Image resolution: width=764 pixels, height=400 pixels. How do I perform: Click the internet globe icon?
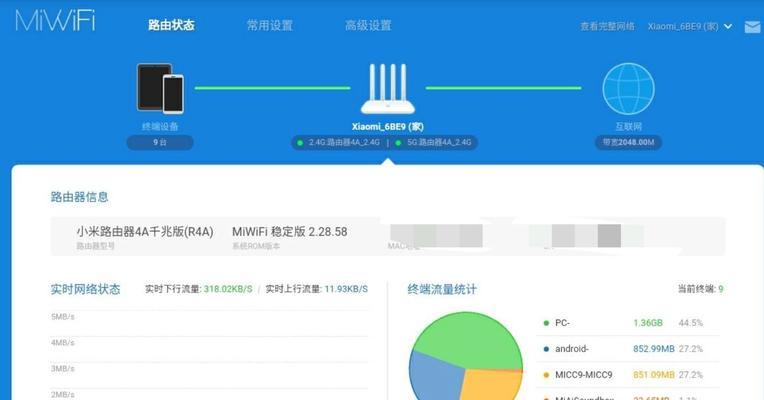point(629,89)
